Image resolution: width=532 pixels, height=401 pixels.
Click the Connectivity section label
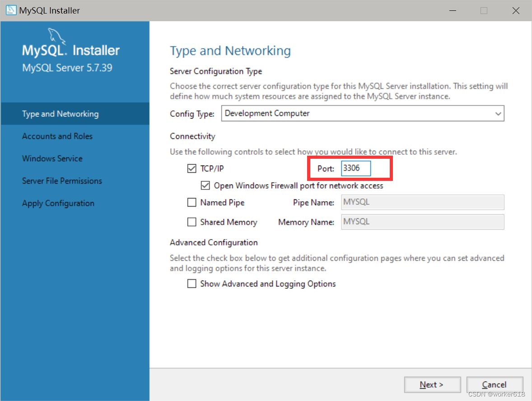click(x=192, y=136)
